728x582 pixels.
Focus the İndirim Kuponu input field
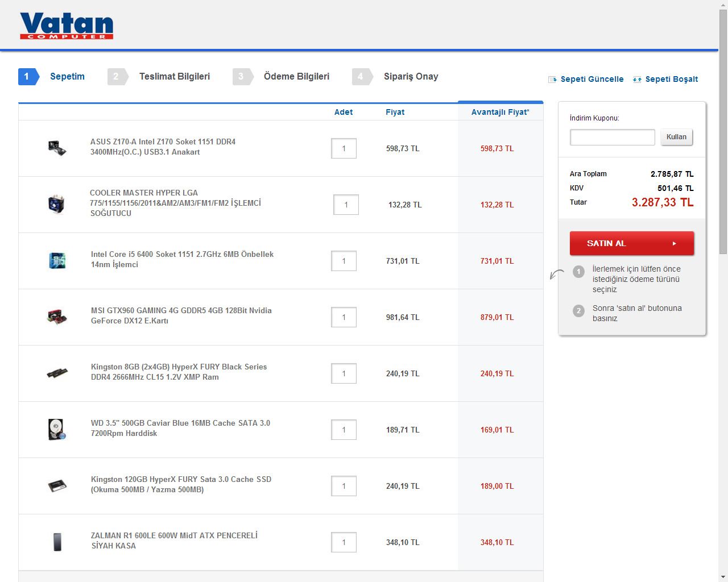613,137
